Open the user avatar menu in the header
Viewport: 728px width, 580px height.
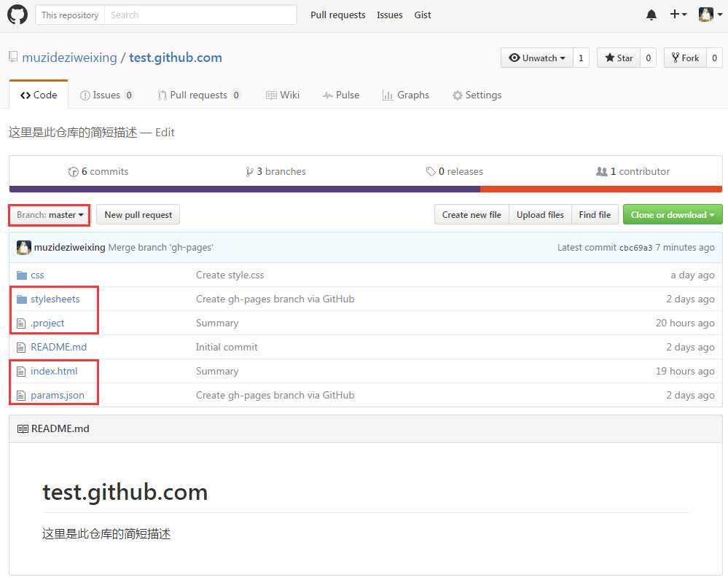click(x=711, y=15)
